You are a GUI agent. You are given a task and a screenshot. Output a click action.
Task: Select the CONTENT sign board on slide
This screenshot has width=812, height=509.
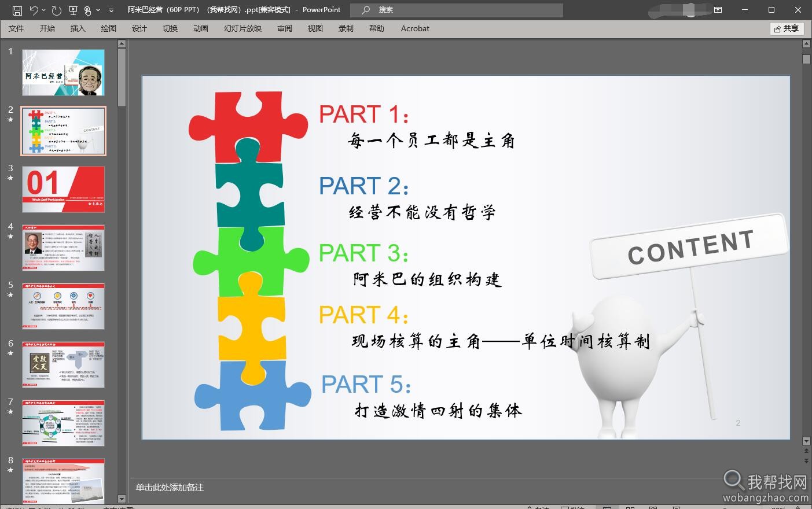[x=690, y=247]
